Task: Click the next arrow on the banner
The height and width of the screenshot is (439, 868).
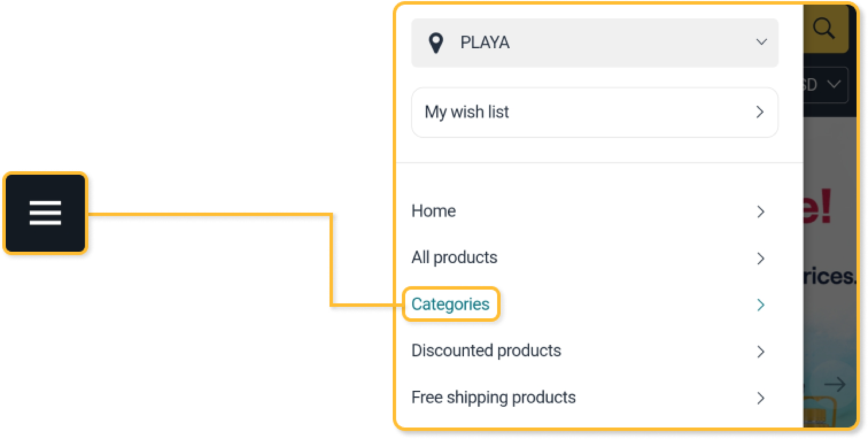Action: pyautogui.click(x=834, y=384)
